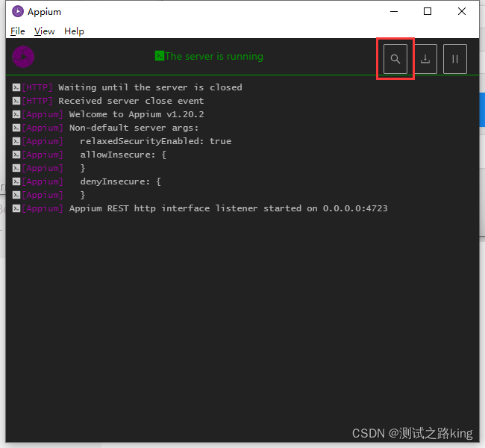Open the File menu

pos(18,31)
